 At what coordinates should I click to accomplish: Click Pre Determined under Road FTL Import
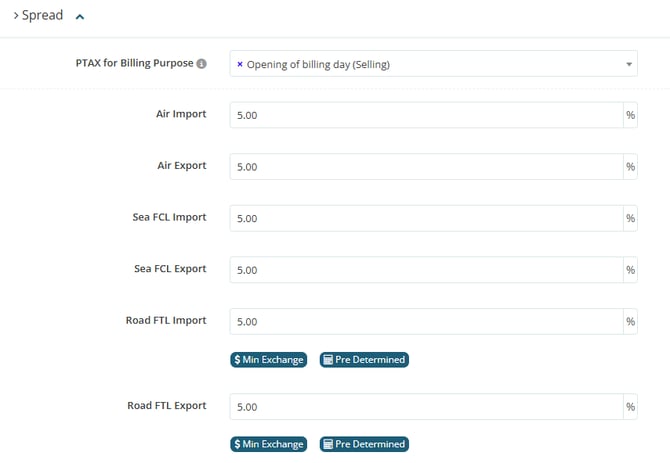point(364,359)
